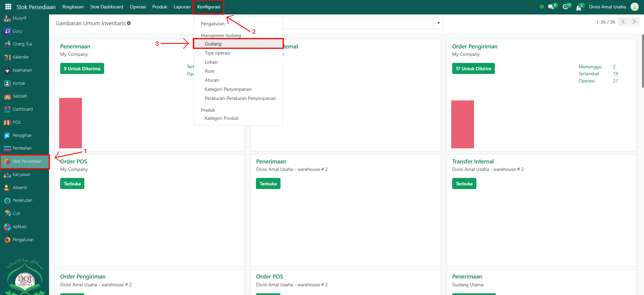This screenshot has height=295, width=644.
Task: Click the gear icon beside Gambaran Umum Inventaris
Action: click(x=129, y=23)
